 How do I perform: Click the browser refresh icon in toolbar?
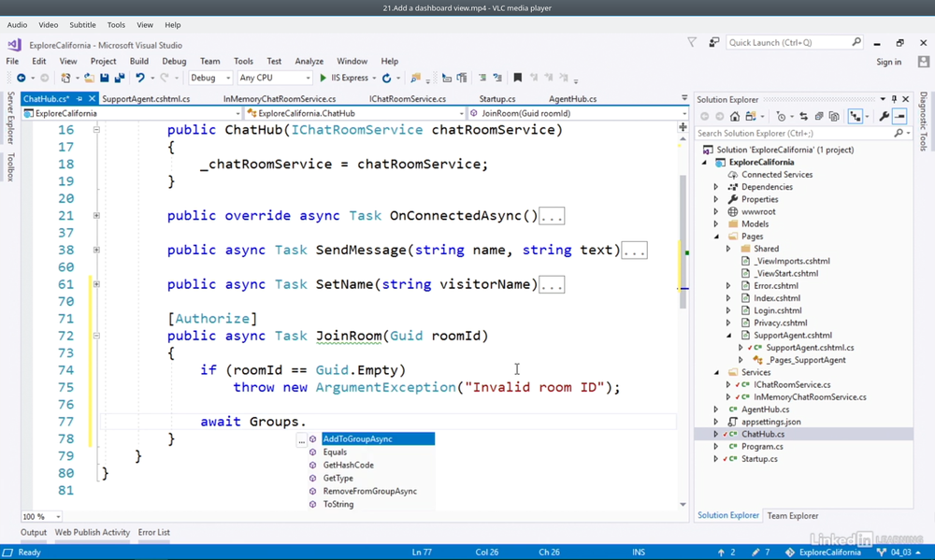[386, 78]
